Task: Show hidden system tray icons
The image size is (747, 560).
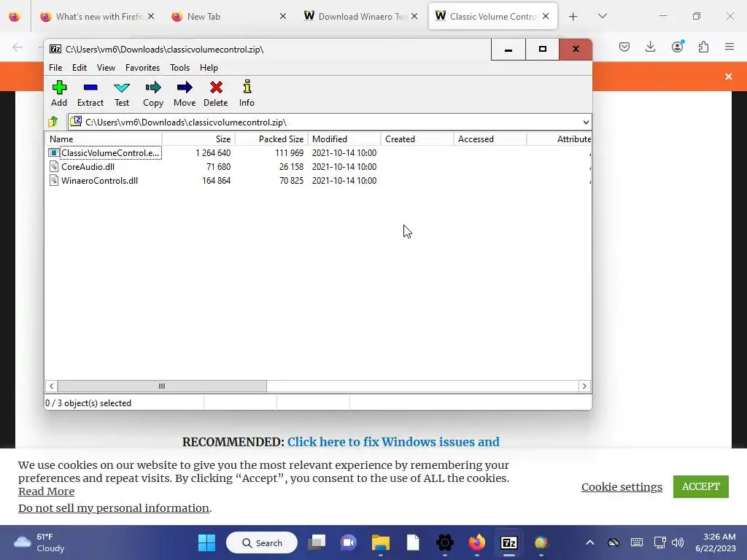Action: coord(589,542)
